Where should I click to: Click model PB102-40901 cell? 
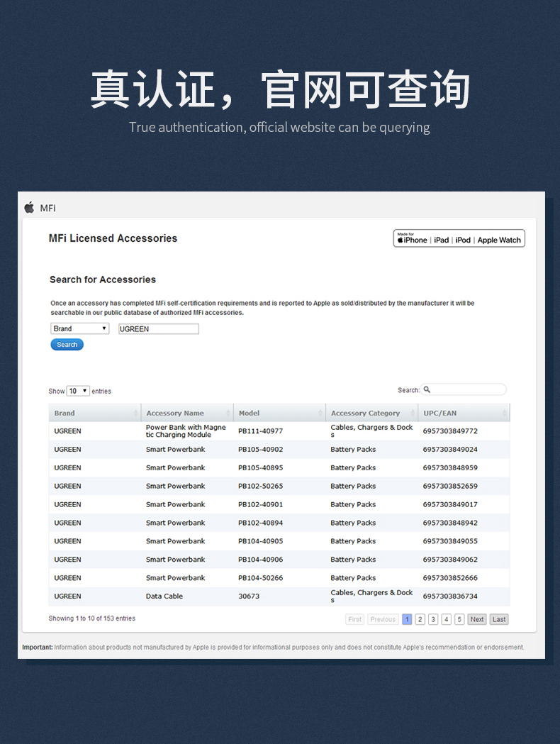pos(260,504)
